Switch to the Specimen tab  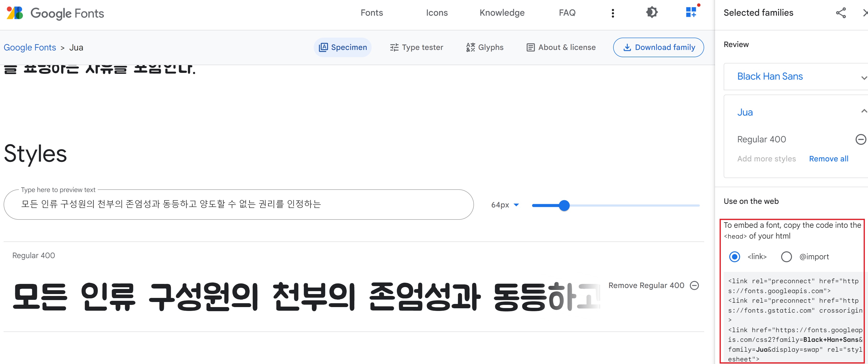pyautogui.click(x=342, y=47)
